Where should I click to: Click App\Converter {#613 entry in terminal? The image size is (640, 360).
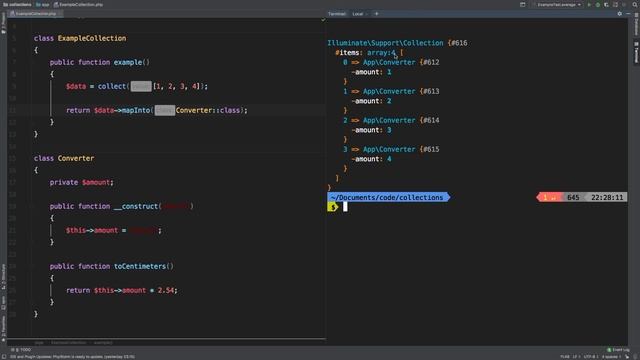point(391,91)
